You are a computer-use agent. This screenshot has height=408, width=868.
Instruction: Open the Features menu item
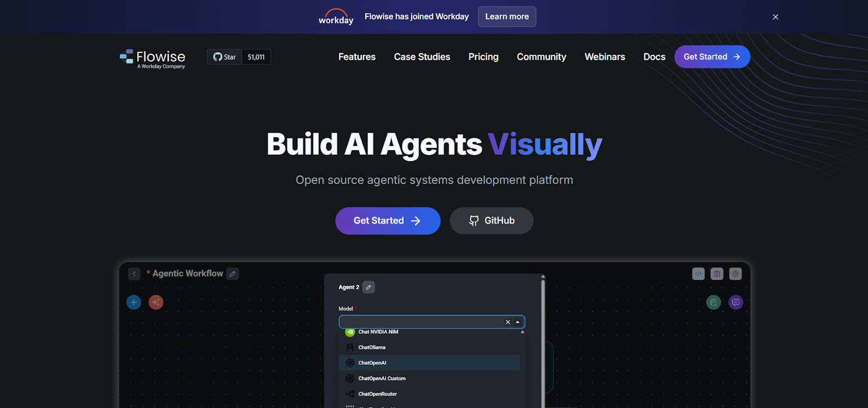tap(357, 57)
